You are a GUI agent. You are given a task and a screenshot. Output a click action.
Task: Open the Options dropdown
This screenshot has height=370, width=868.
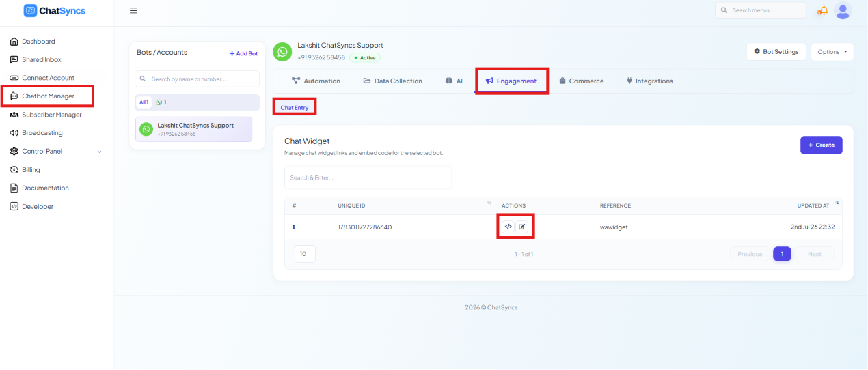[832, 52]
